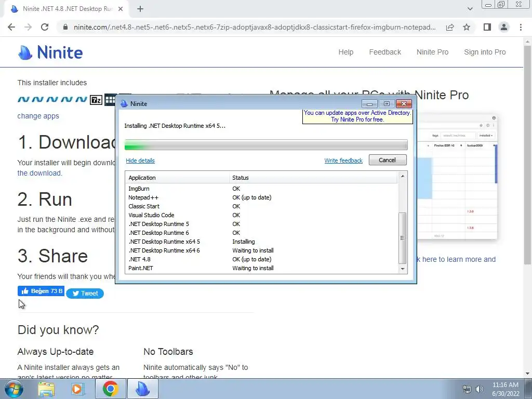
Task: Click 'here to learn more and' link
Action: click(x=459, y=259)
